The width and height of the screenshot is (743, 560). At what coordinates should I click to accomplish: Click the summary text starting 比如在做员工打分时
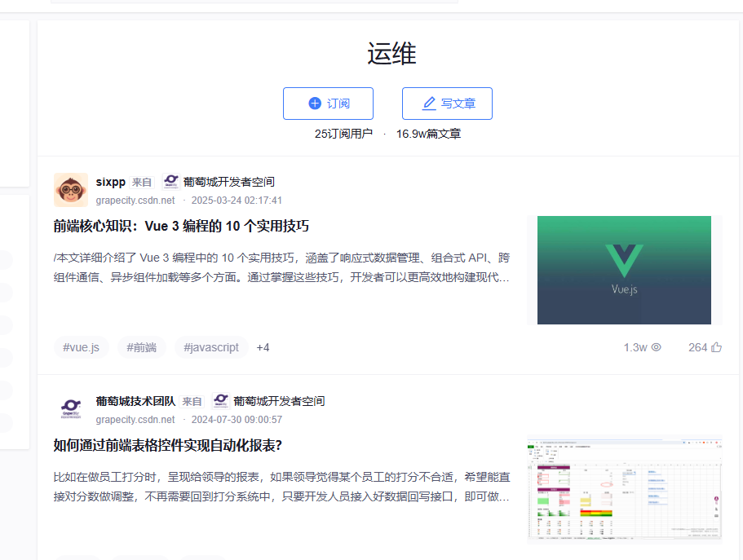pyautogui.click(x=281, y=487)
